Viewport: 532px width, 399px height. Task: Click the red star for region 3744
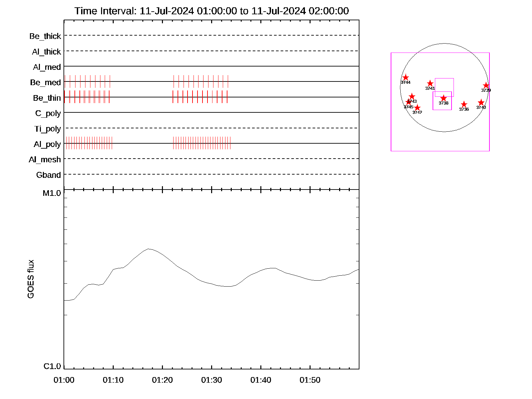tap(405, 77)
